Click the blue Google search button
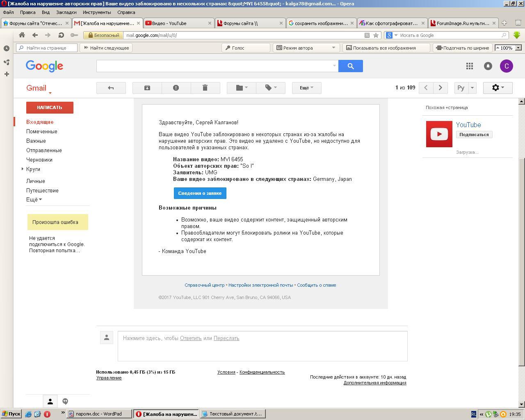 tap(351, 66)
